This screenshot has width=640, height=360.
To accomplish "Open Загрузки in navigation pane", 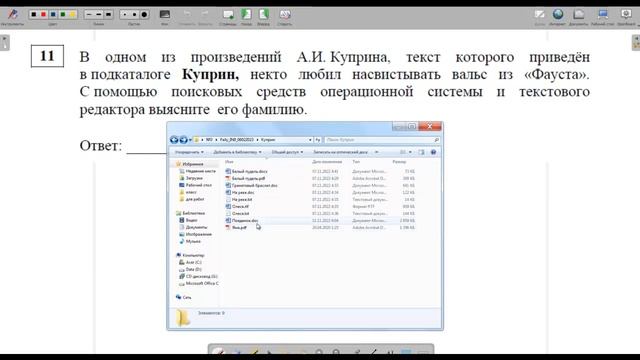I will coord(191,178).
